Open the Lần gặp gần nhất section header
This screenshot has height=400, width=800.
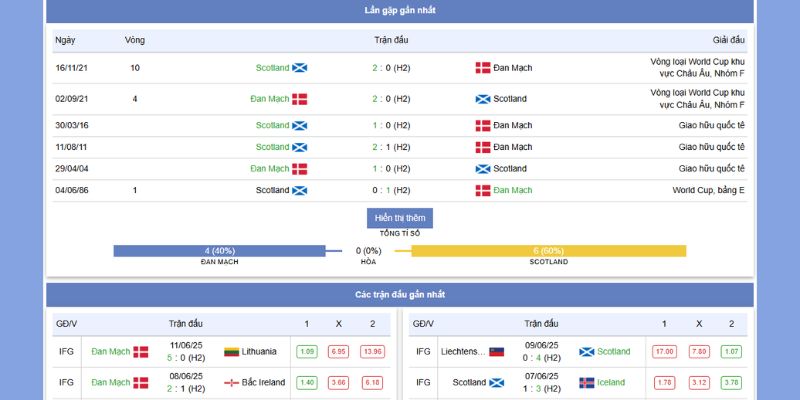400,10
